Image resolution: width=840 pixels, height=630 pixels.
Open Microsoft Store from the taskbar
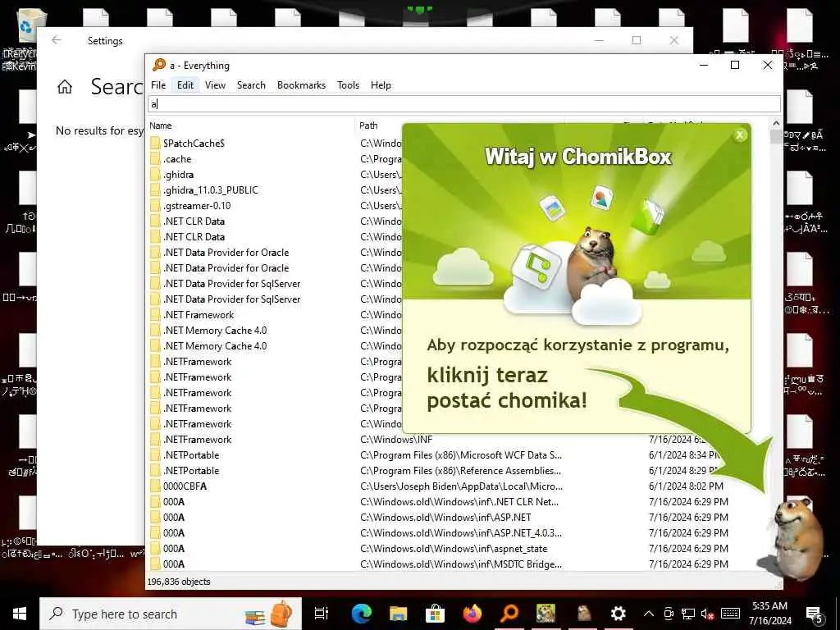click(435, 614)
